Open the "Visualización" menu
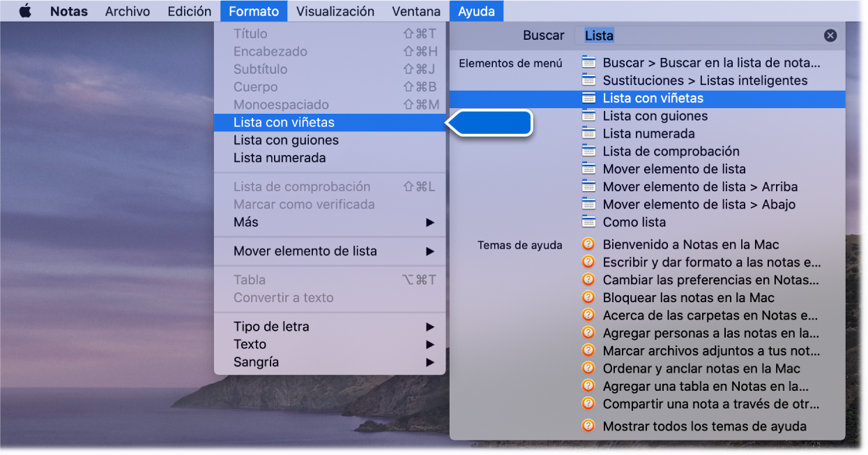 (x=335, y=10)
